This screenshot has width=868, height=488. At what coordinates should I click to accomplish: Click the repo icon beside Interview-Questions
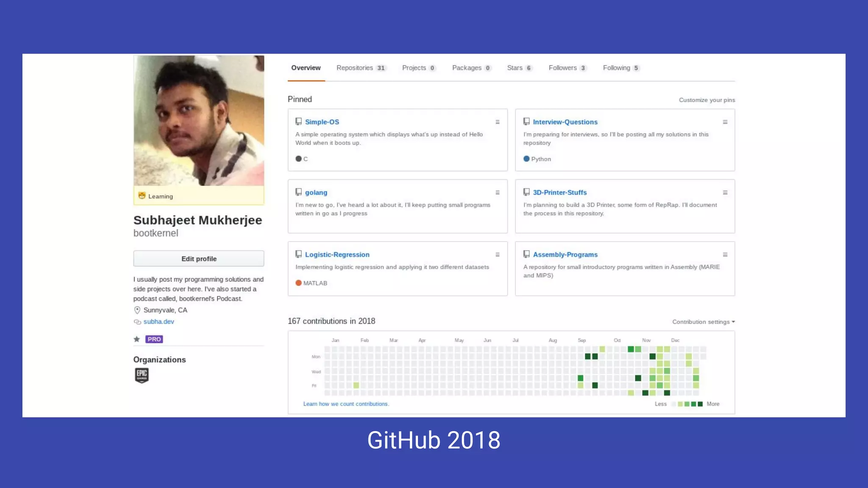(526, 122)
